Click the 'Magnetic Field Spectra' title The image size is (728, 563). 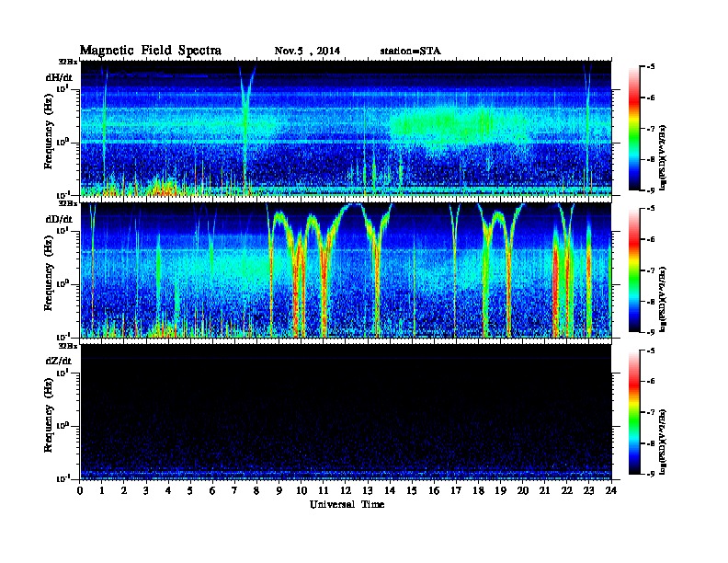click(x=151, y=51)
